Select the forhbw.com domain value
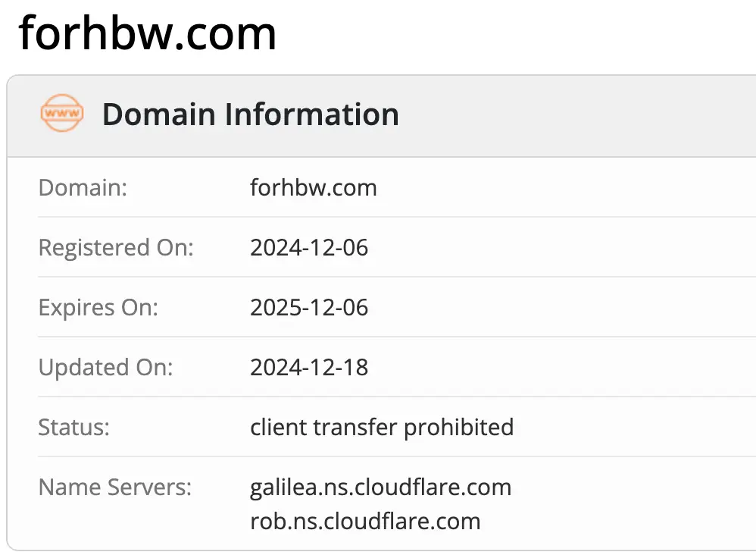This screenshot has width=756, height=555. 313,187
